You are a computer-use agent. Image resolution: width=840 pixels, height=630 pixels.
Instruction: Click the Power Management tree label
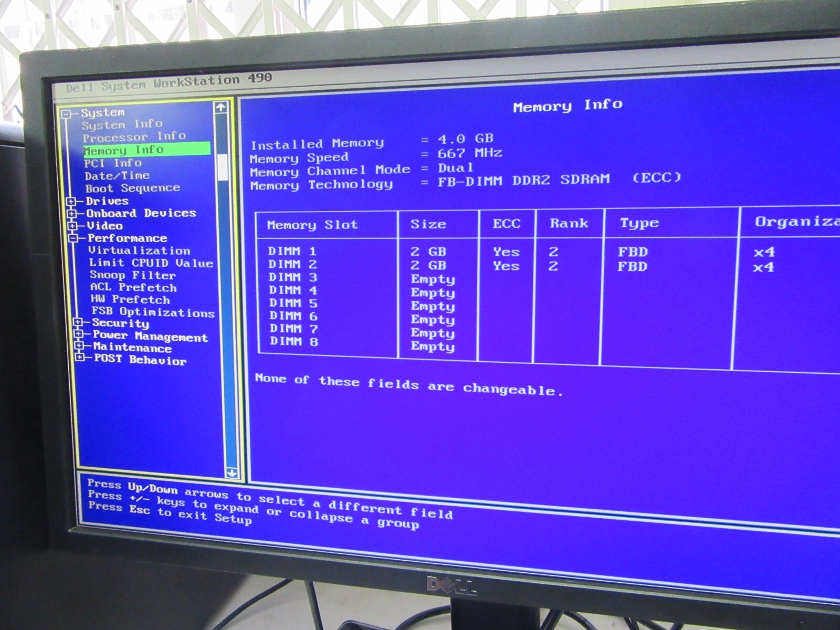pyautogui.click(x=150, y=336)
